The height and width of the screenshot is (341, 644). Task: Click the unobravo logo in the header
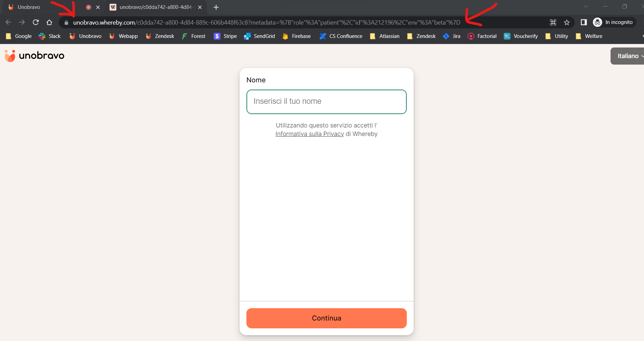coord(34,56)
